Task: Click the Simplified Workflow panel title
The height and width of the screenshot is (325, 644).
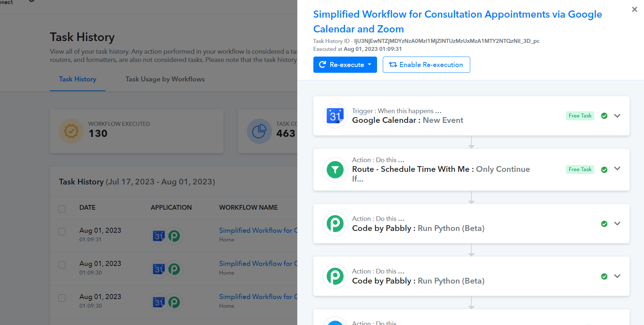Action: pyautogui.click(x=458, y=22)
